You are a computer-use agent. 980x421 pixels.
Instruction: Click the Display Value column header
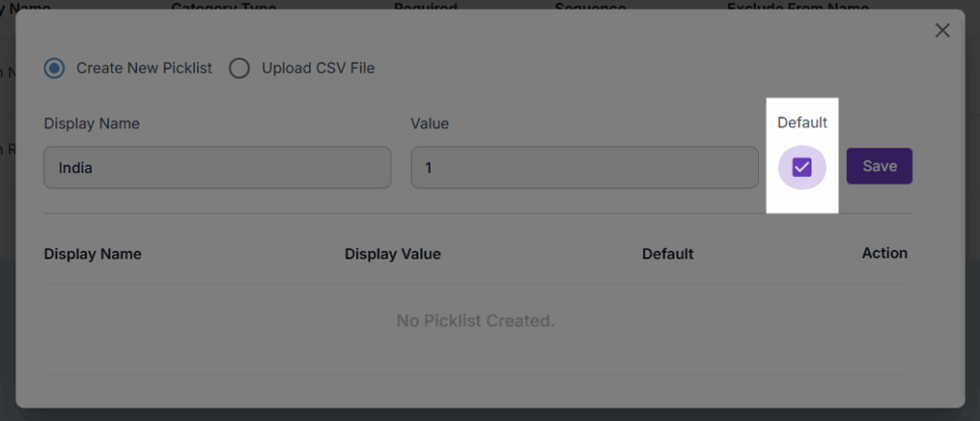[392, 254]
